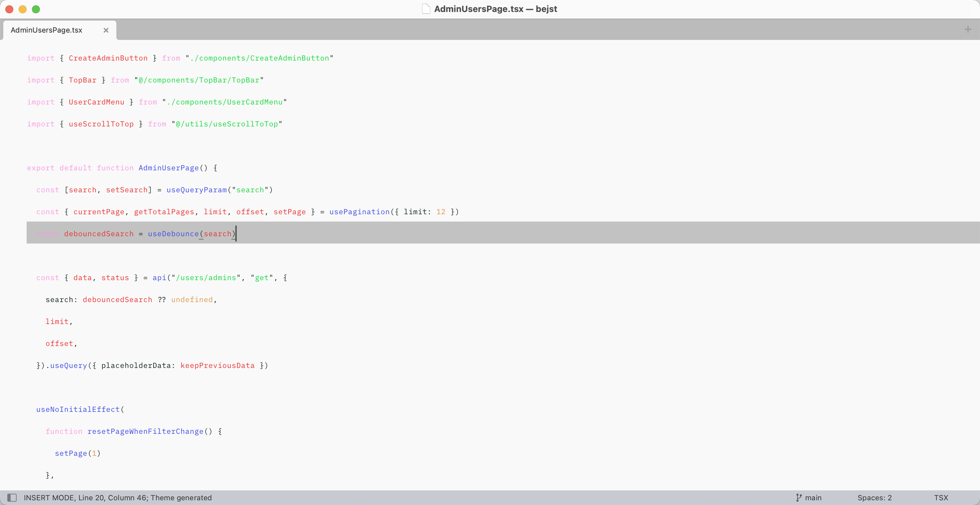
Task: Click the useQueryParam call
Action: click(197, 190)
